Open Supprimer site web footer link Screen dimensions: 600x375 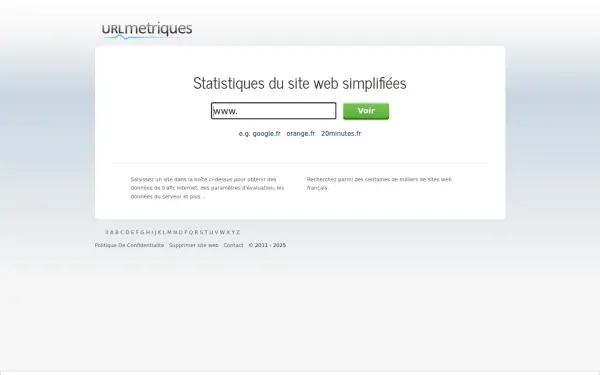point(194,245)
